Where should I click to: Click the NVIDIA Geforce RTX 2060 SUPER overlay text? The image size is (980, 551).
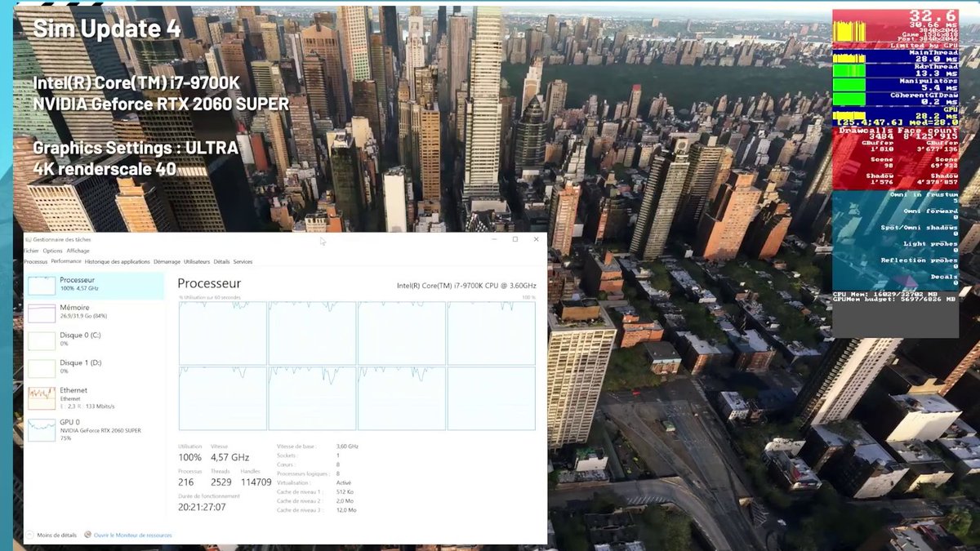161,104
